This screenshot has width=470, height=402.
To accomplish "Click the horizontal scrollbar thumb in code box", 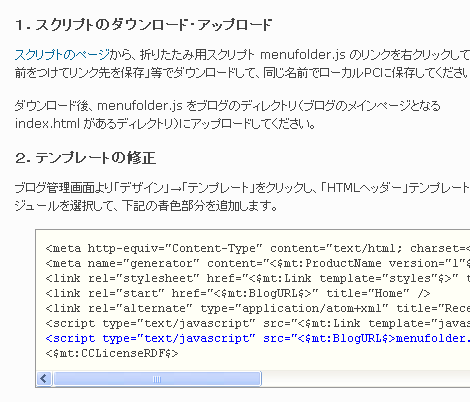I will [157, 379].
